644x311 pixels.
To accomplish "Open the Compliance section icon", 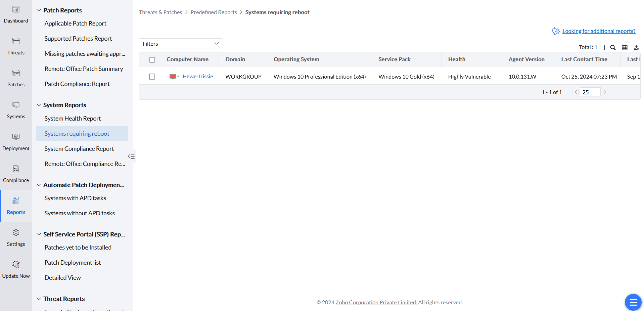I will coord(16,169).
